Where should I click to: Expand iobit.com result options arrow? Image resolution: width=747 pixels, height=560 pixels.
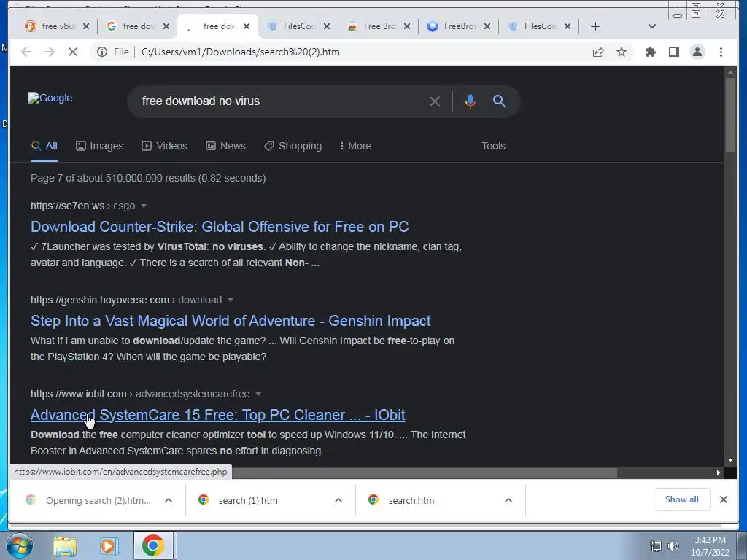(258, 394)
